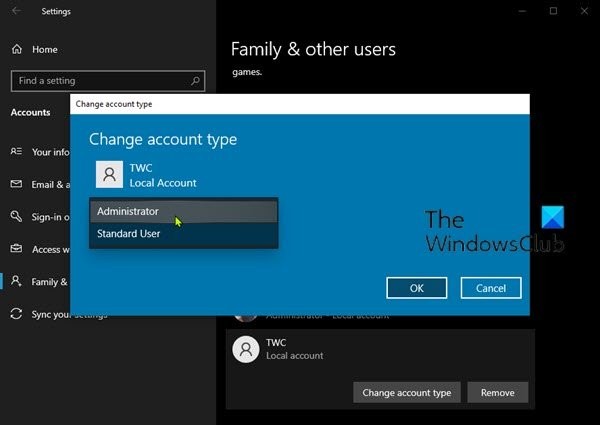Image resolution: width=600 pixels, height=425 pixels.
Task: Minimize the Settings window
Action: 522,11
